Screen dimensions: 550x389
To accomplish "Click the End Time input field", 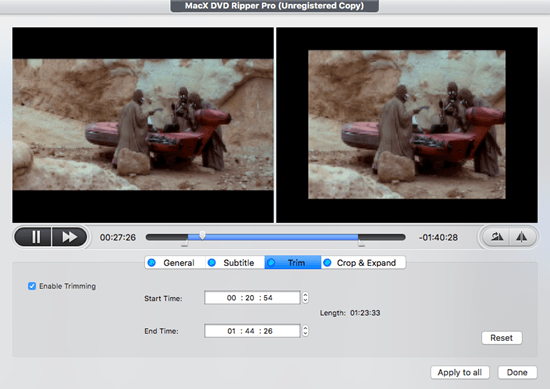I will click(252, 331).
